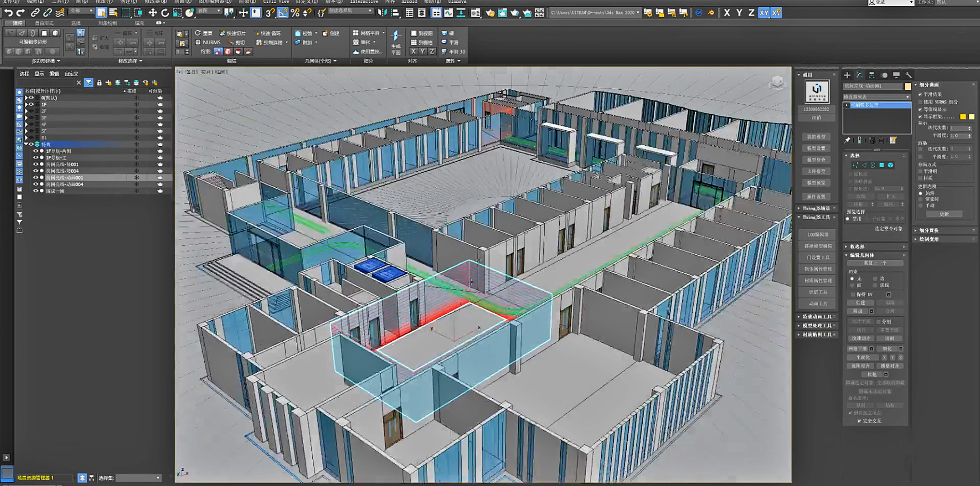Collapse the 特效 layer group arrow
980x486 pixels.
coord(26,144)
